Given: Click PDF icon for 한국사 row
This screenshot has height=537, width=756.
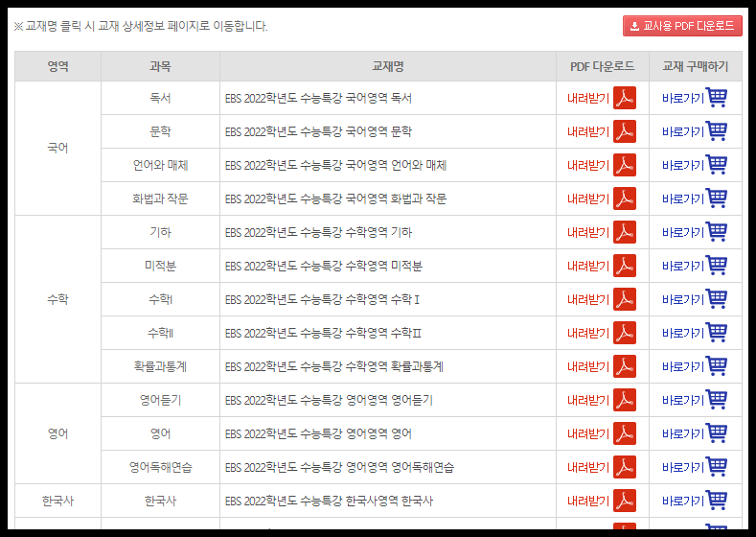Looking at the screenshot, I should click(625, 501).
